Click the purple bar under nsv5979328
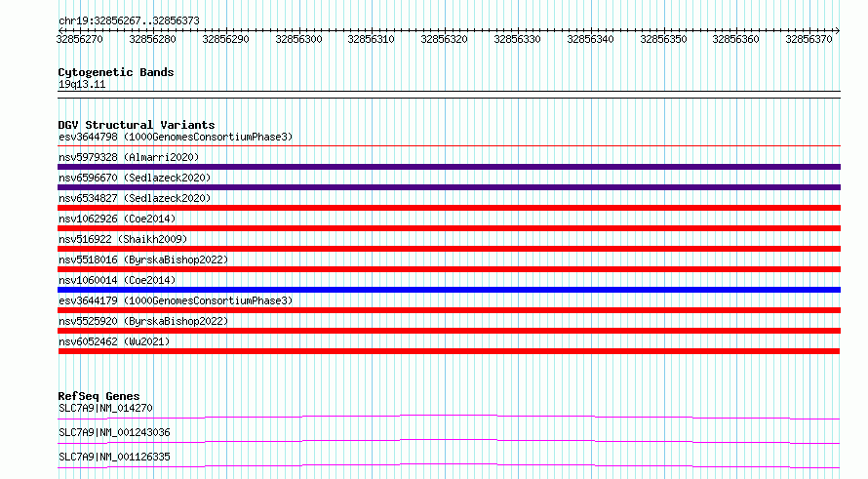The height and width of the screenshot is (479, 868). 449,167
